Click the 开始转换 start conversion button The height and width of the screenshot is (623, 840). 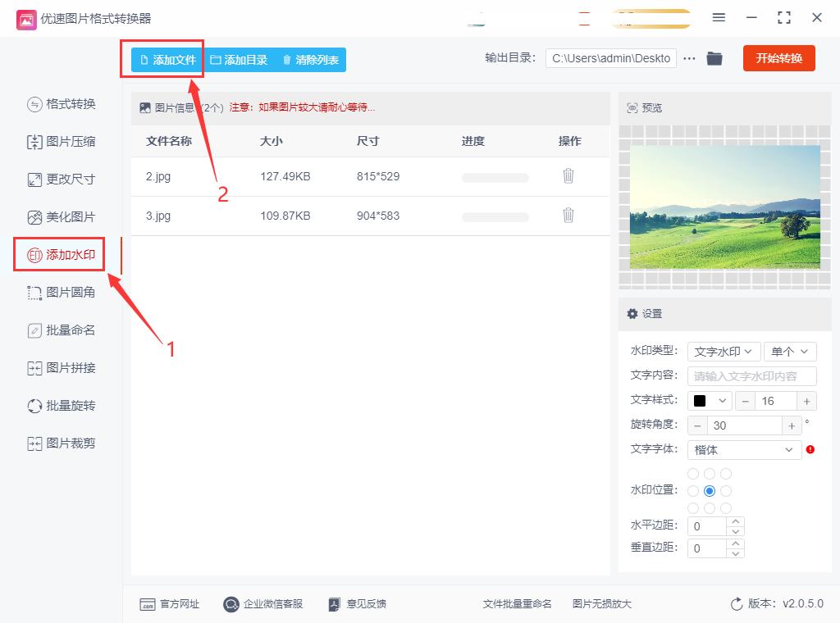tap(778, 58)
